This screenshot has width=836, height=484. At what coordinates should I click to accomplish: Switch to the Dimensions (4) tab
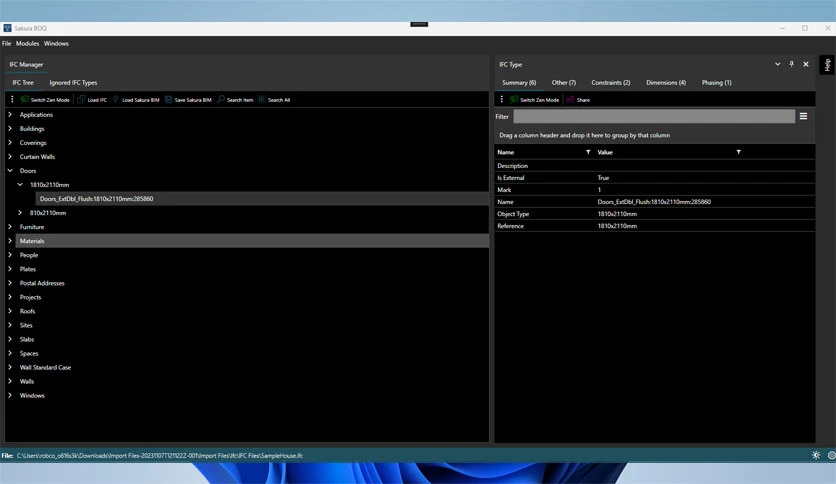tap(666, 83)
